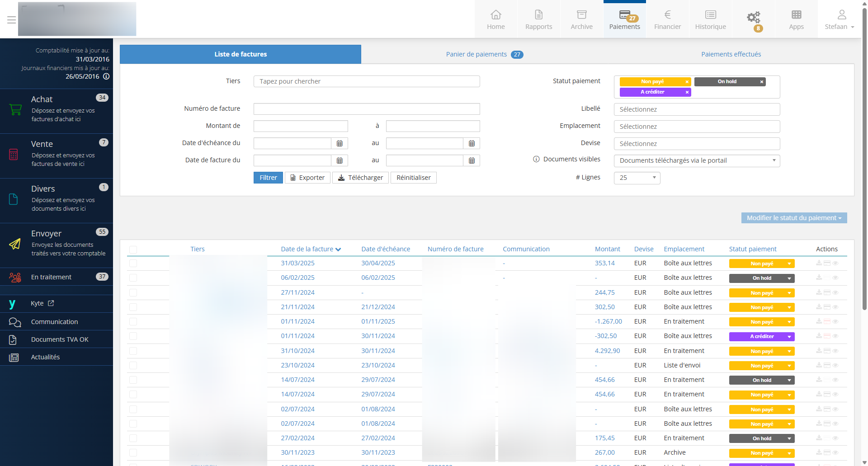Open the Documents visibles dropdown

coord(696,161)
